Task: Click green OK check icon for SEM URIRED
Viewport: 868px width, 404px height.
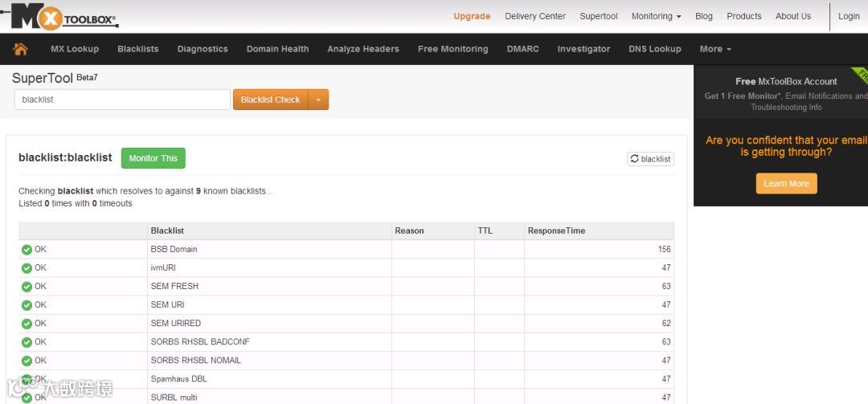Action: pos(27,324)
